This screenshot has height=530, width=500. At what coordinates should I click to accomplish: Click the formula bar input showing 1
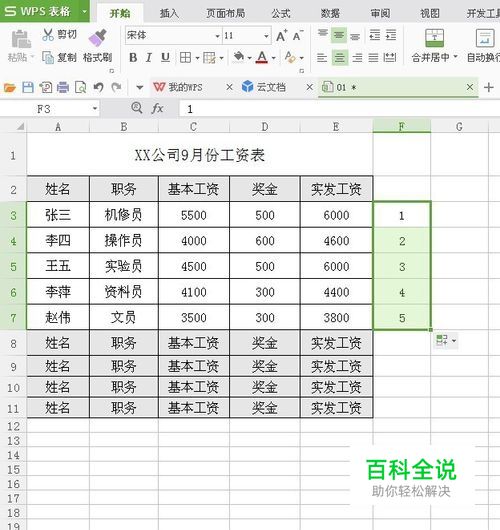pyautogui.click(x=339, y=109)
